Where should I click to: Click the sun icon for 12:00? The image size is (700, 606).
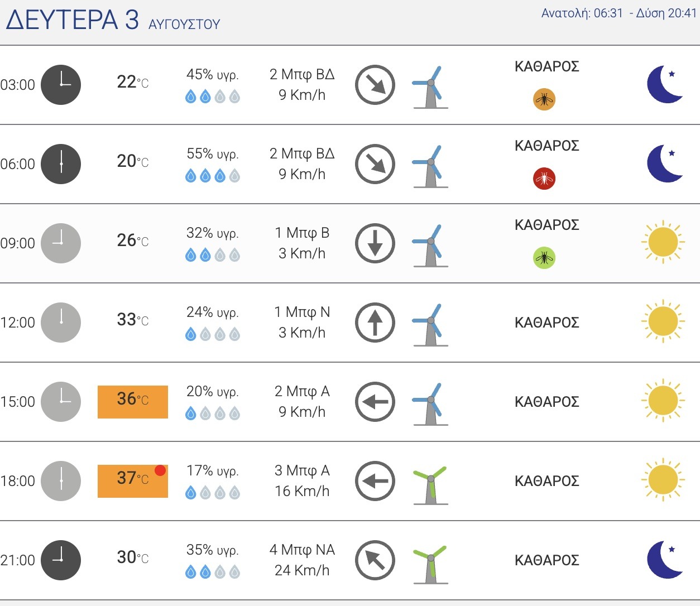[663, 322]
